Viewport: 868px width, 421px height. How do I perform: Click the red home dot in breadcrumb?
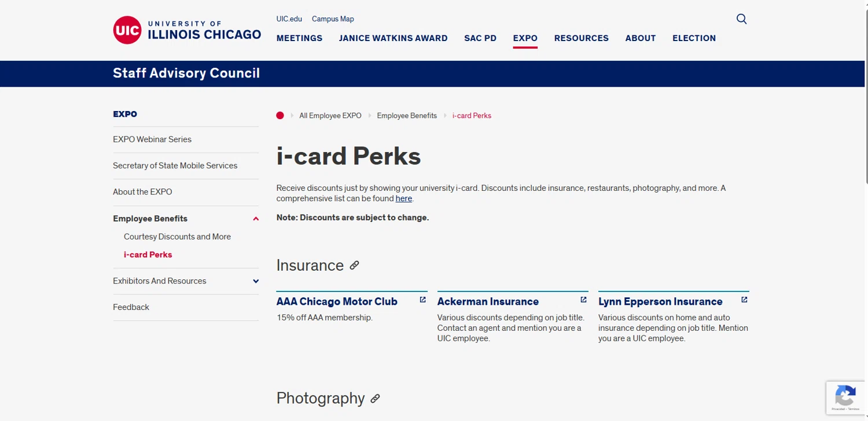[x=280, y=116]
